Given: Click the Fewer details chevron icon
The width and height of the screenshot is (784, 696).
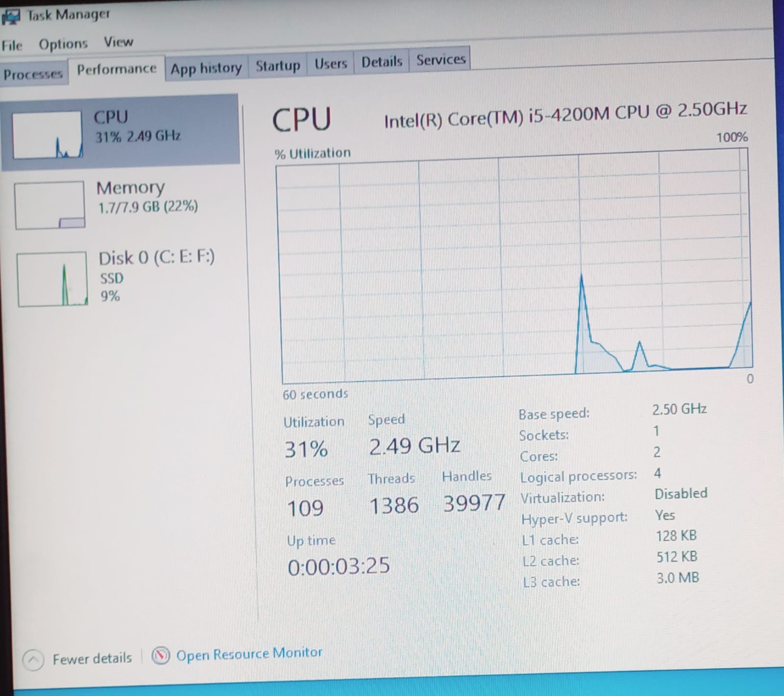Looking at the screenshot, I should (x=33, y=660).
